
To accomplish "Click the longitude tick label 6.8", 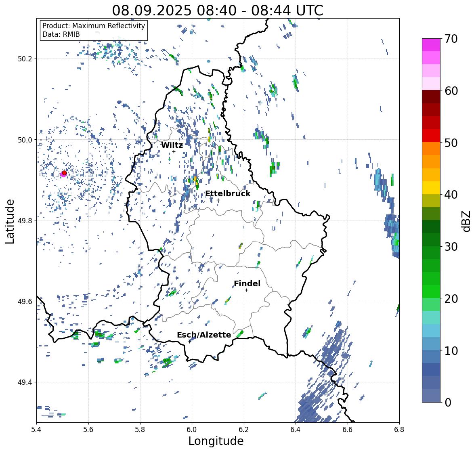I will click(399, 430).
